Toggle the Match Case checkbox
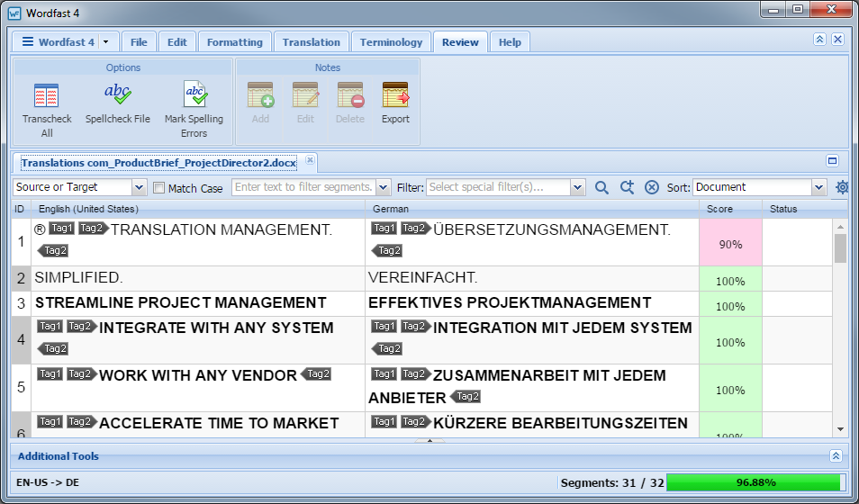The height and width of the screenshot is (504, 859). pos(158,188)
